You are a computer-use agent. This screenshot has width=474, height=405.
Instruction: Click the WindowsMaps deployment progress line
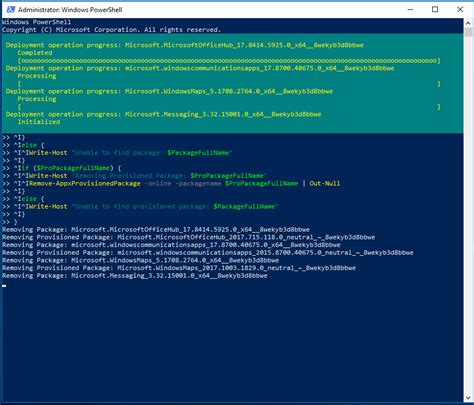coord(169,91)
